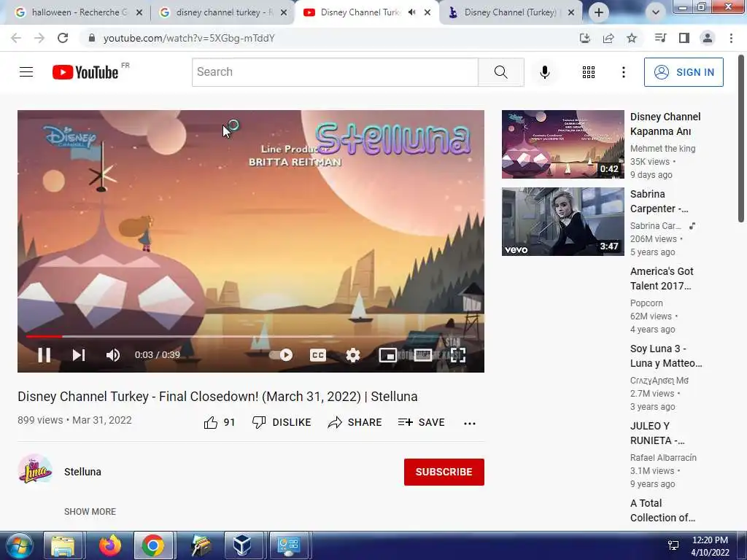Pause the video playback
This screenshot has width=747, height=560.
pyautogui.click(x=44, y=355)
